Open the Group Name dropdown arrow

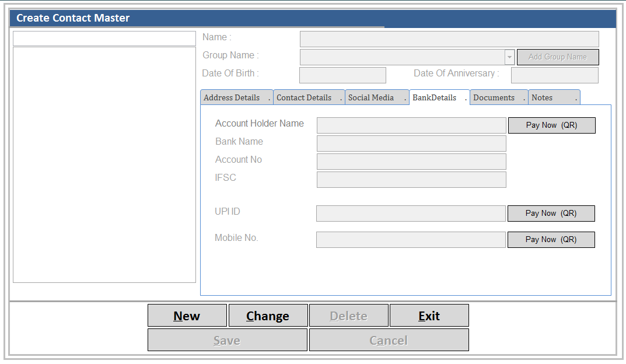click(x=509, y=57)
